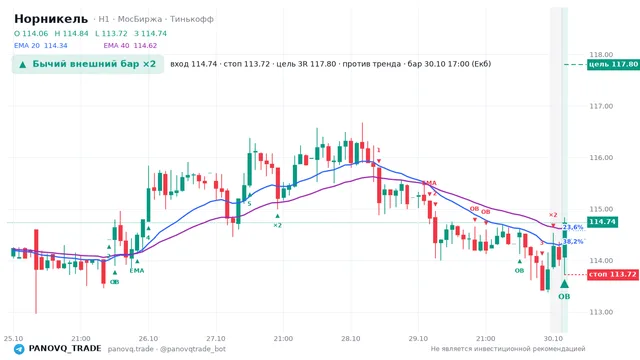The width and height of the screenshot is (640, 360).
Task: Click the 114.00 price axis label
Action: (601, 260)
